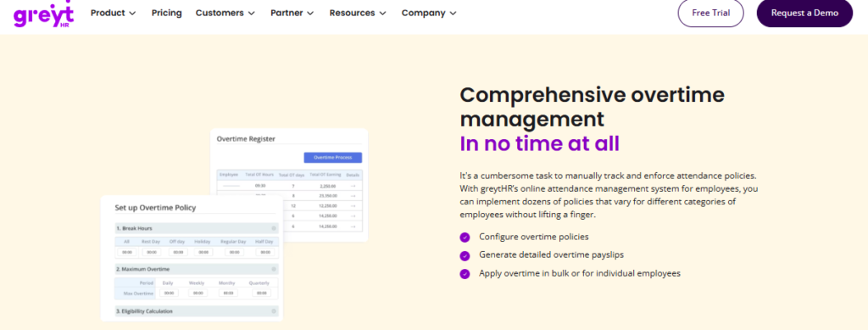Click the "Details" column header

tap(353, 175)
